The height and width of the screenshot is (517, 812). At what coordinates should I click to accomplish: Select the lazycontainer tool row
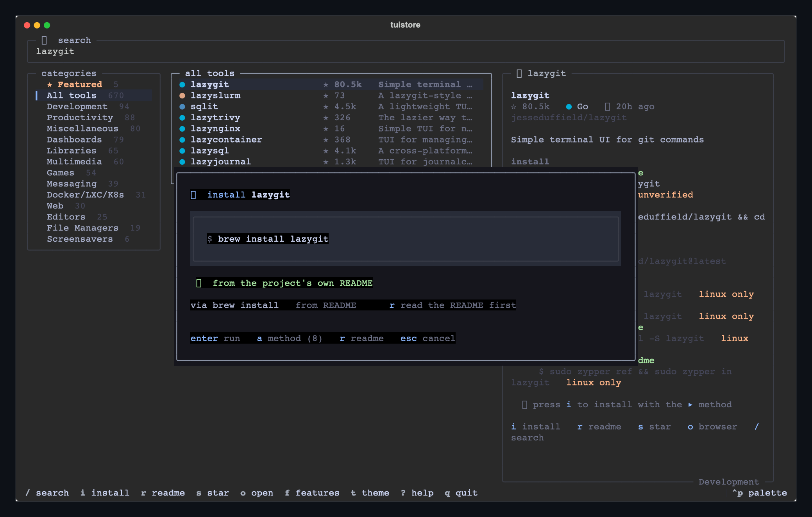pyautogui.click(x=331, y=139)
